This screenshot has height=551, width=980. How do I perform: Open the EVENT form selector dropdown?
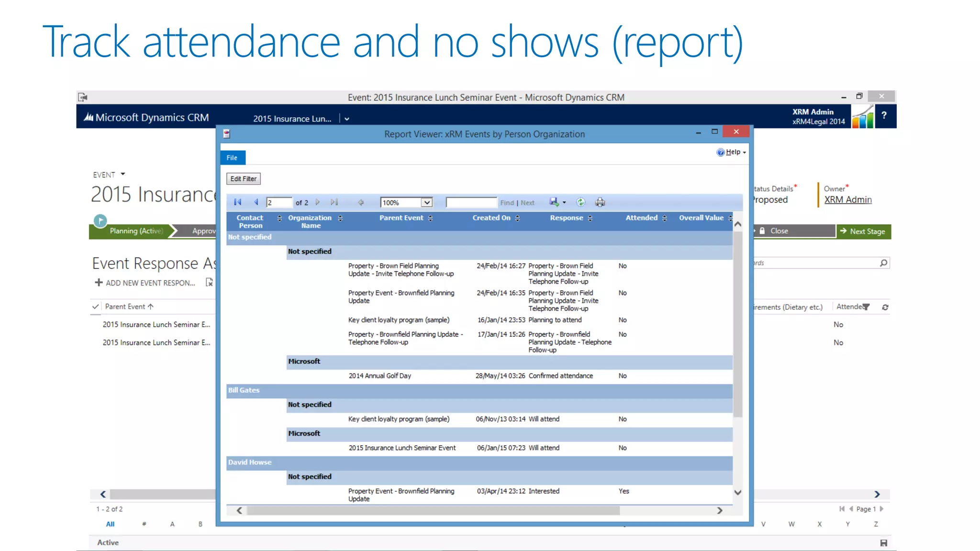point(123,174)
